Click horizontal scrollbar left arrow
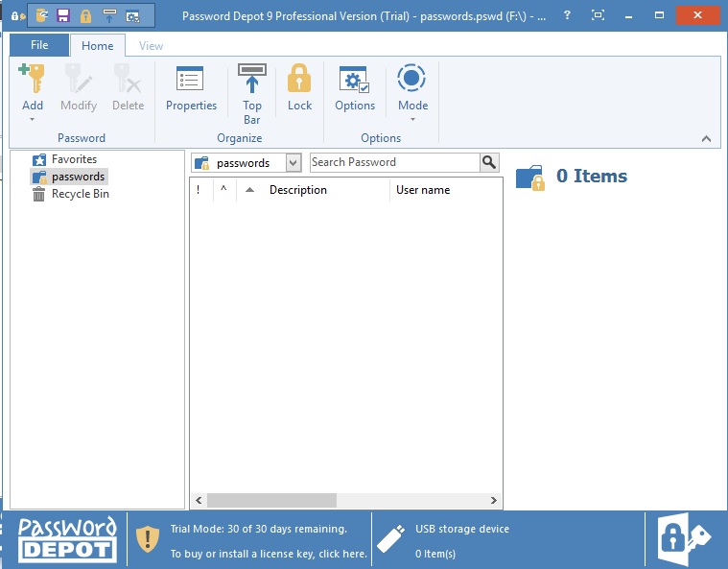This screenshot has height=569, width=728. click(199, 500)
